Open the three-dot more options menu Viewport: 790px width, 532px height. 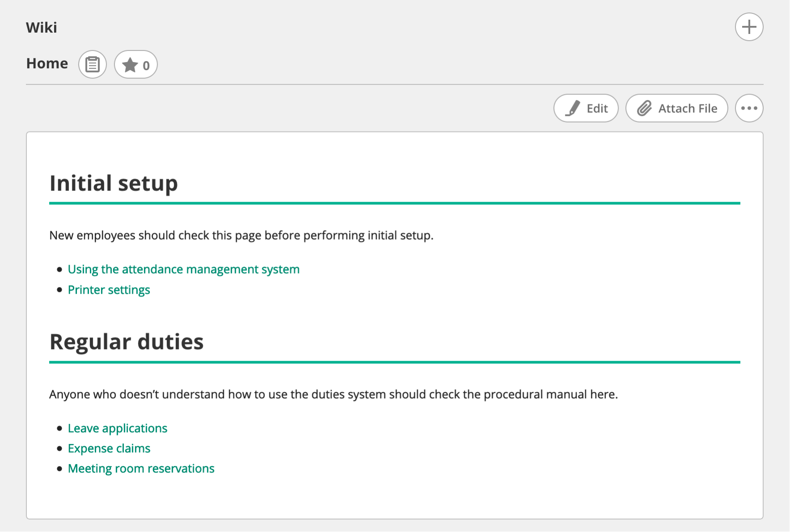[749, 108]
